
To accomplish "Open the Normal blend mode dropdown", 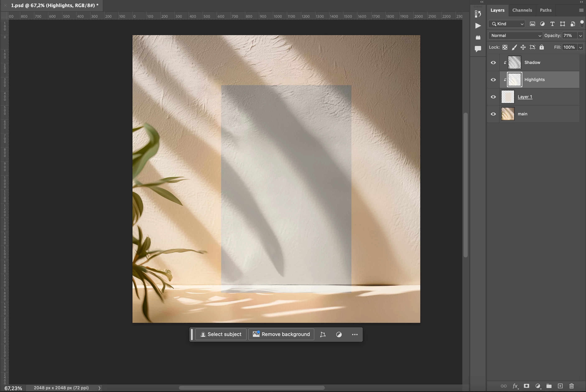I will [x=515, y=36].
